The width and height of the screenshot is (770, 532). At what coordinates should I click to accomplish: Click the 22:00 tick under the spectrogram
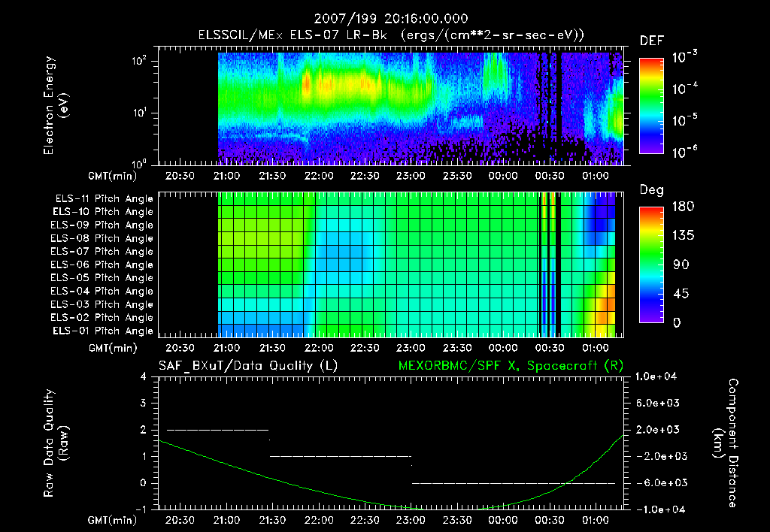pyautogui.click(x=319, y=176)
